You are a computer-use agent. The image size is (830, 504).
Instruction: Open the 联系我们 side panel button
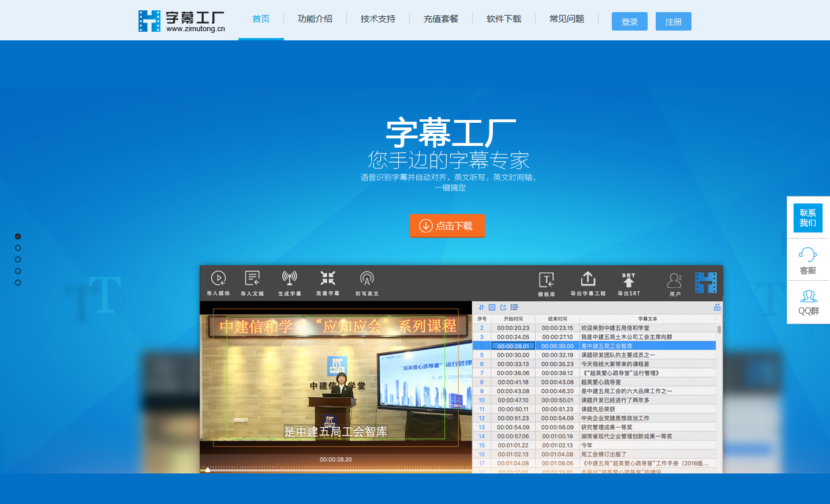pos(808,218)
